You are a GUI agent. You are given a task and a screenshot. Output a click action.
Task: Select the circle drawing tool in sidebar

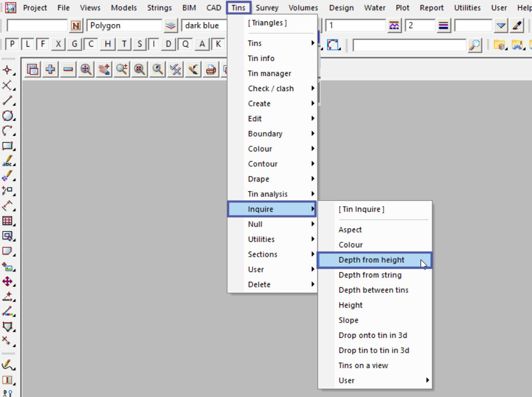[x=8, y=116]
